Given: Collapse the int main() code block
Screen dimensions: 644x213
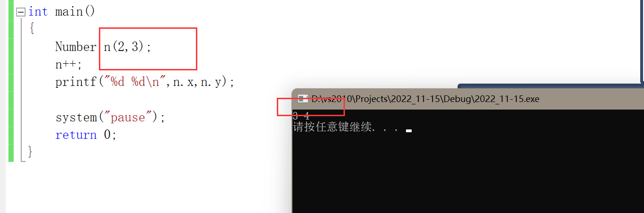Looking at the screenshot, I should point(21,12).
